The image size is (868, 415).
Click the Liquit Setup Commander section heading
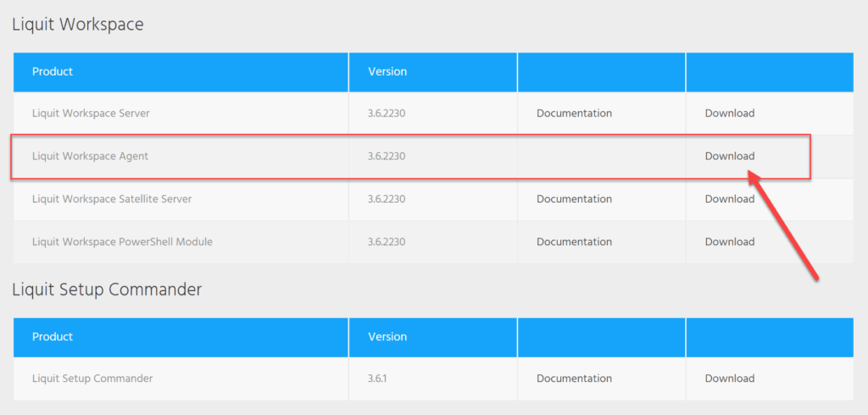click(107, 290)
